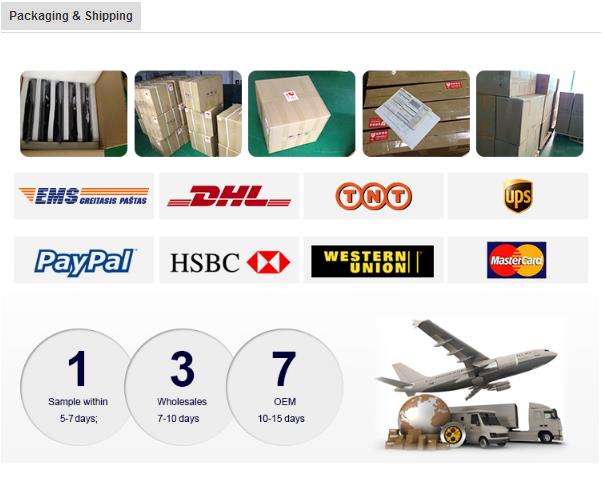Viewport: 604px width, 488px height.
Task: Open the photo of black items in box
Action: 74,114
